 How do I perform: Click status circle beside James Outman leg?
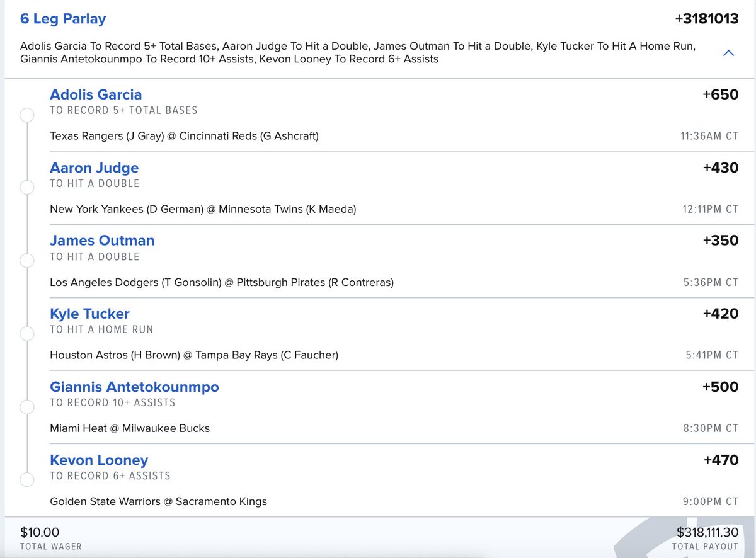click(x=27, y=261)
